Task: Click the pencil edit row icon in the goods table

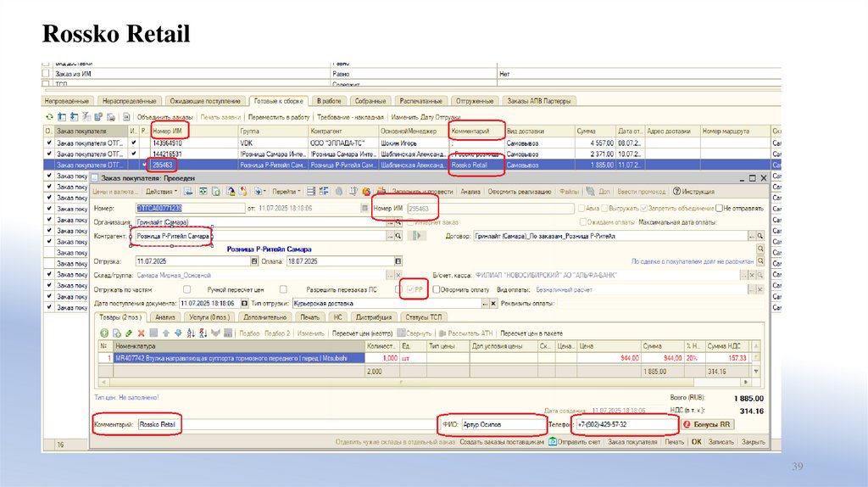Action: tap(129, 333)
